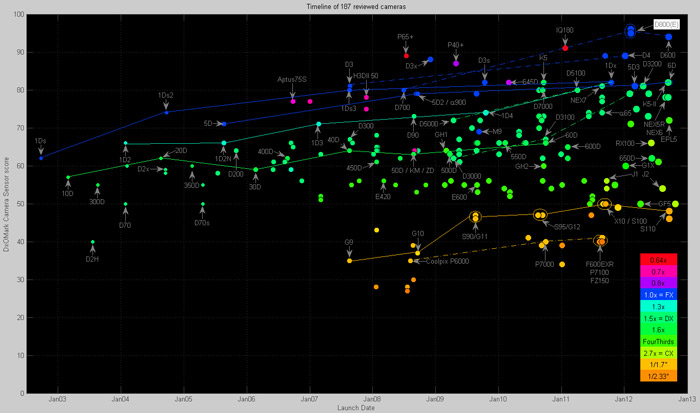
Task: Select the FourThirds legend entry
Action: coord(658,341)
